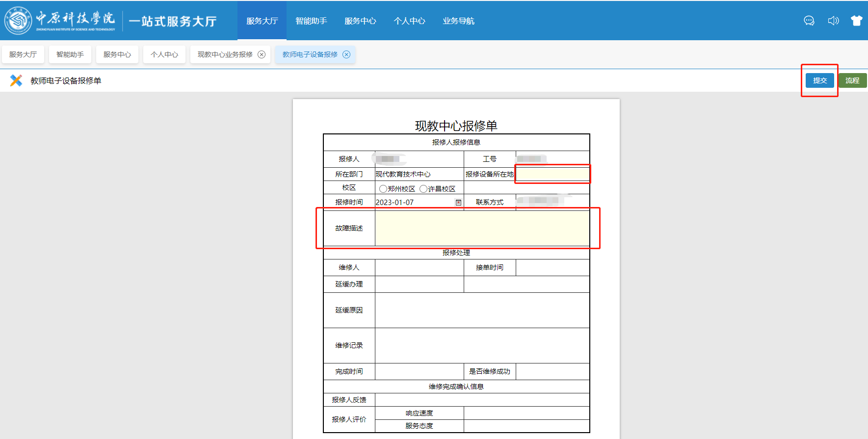Close the 现教中心业务报修 tab

click(x=262, y=54)
